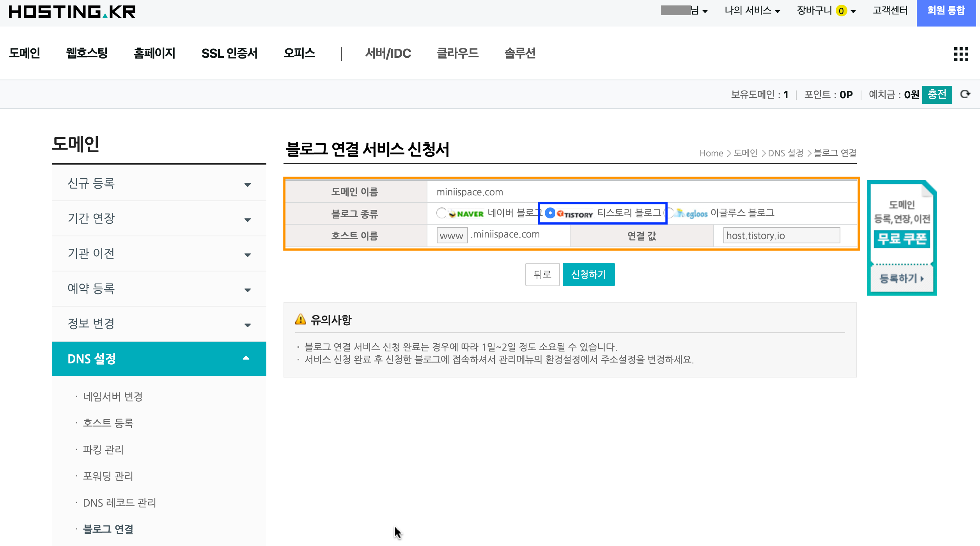Open the all-menu grid icon
This screenshot has height=546, width=980.
coord(961,54)
